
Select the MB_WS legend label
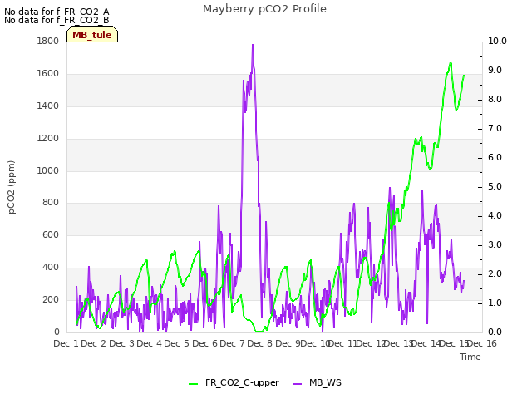325,382
